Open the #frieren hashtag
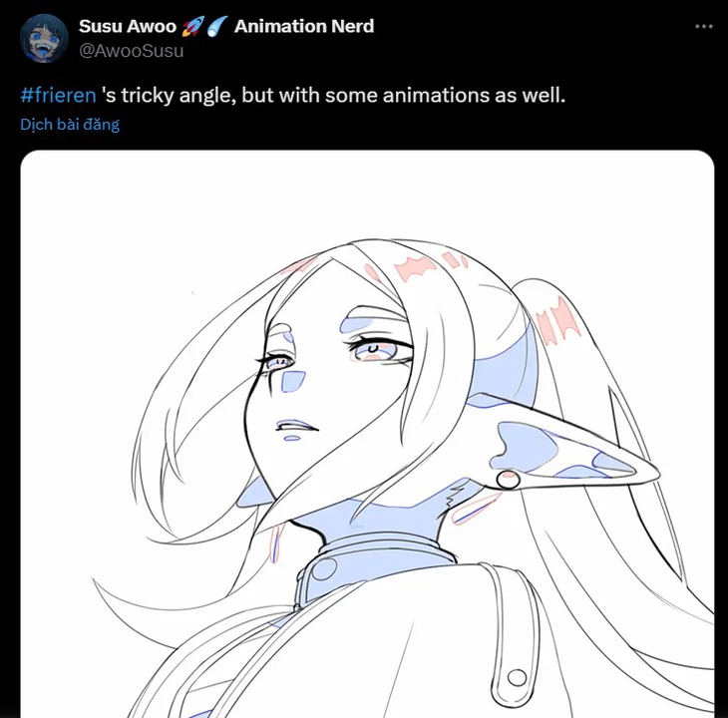Image resolution: width=728 pixels, height=718 pixels. pos(59,95)
